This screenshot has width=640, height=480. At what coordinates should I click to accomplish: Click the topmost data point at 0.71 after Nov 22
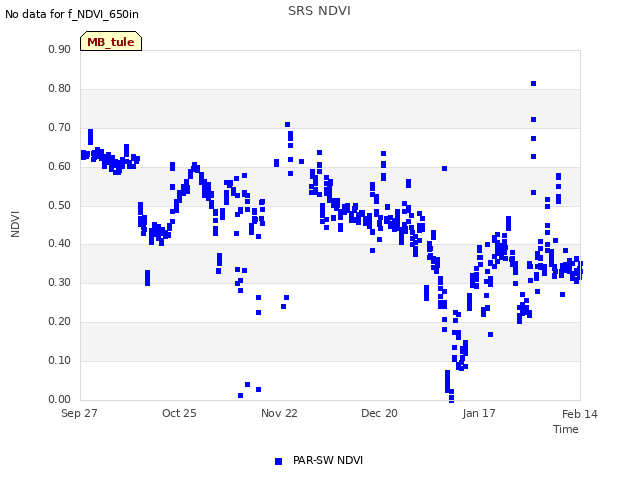(x=287, y=124)
